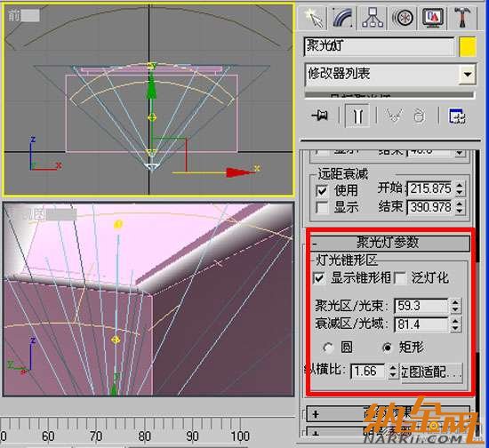Open the Hierarchy panel tab
Image resolution: width=489 pixels, height=448 pixels.
(x=373, y=18)
